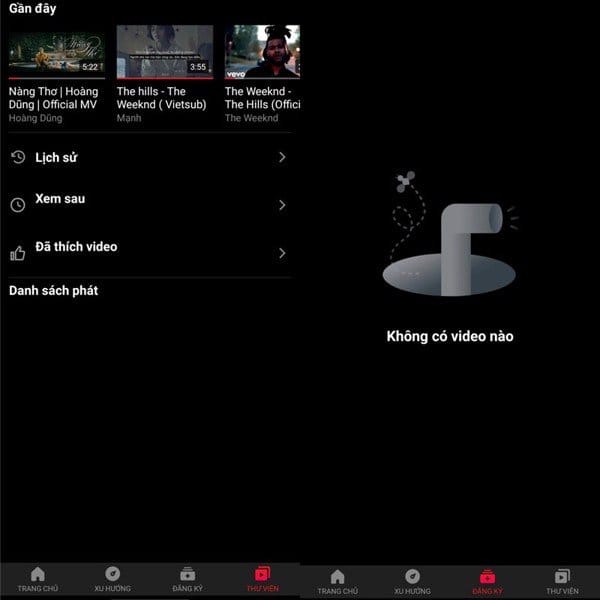The width and height of the screenshot is (600, 600).
Task: Click the chevron arrow on the Xem sau row
Action: [x=282, y=205]
